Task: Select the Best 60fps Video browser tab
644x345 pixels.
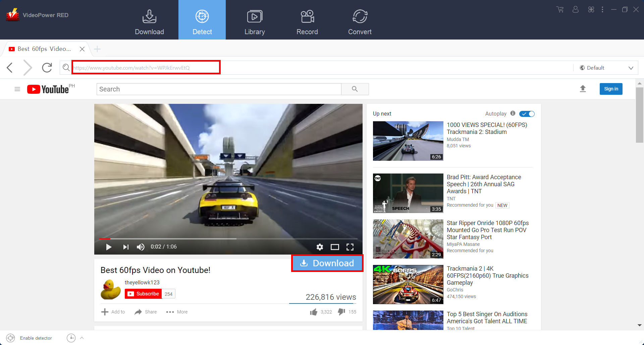Action: click(x=44, y=49)
